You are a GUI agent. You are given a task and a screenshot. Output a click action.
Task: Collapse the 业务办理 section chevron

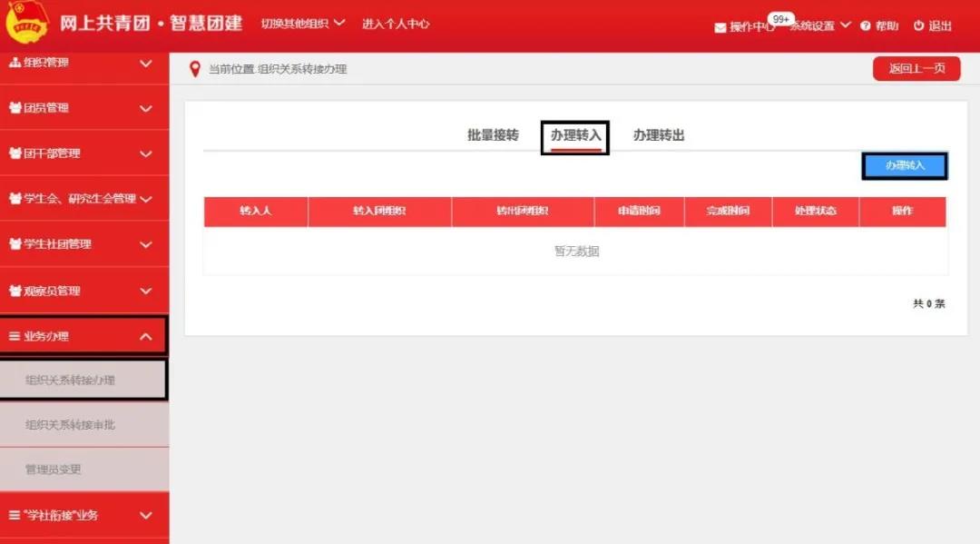click(x=145, y=337)
